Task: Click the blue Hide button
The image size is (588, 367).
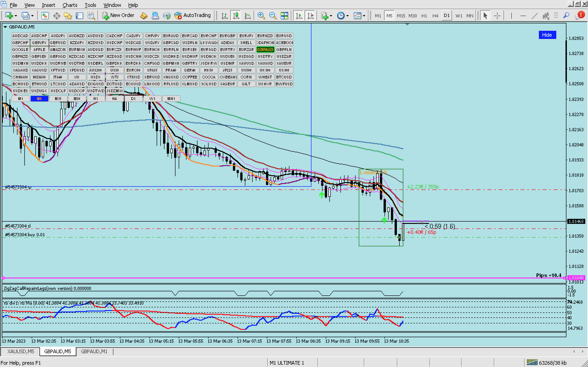Action: tap(547, 35)
